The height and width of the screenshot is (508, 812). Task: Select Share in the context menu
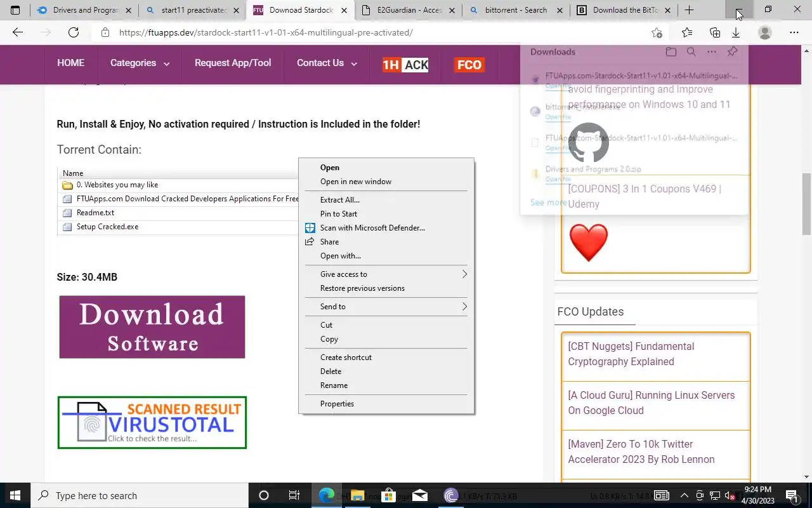tap(386, 242)
